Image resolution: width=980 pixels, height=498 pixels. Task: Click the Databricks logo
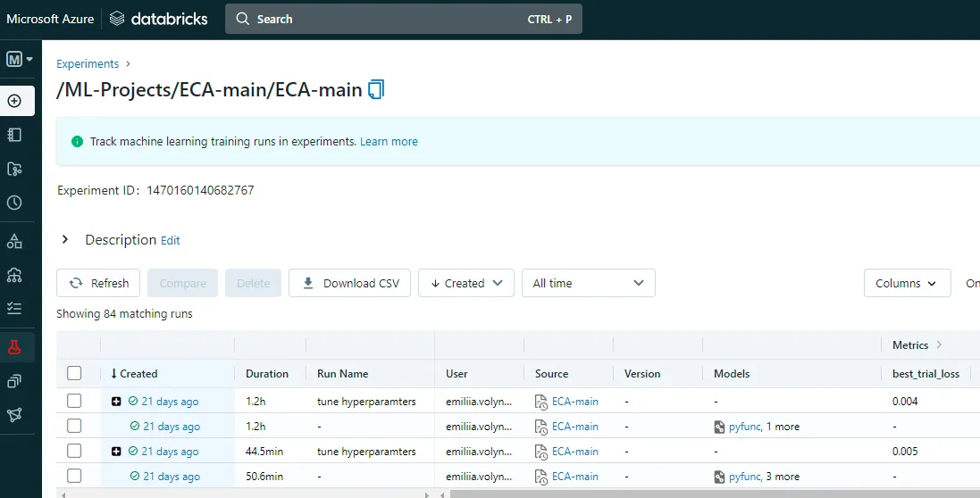click(x=158, y=19)
